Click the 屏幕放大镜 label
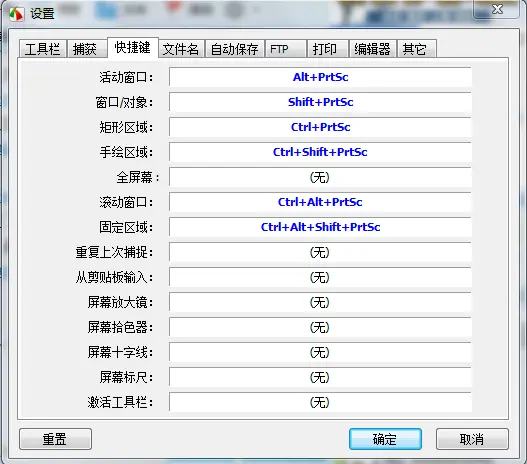 click(120, 302)
